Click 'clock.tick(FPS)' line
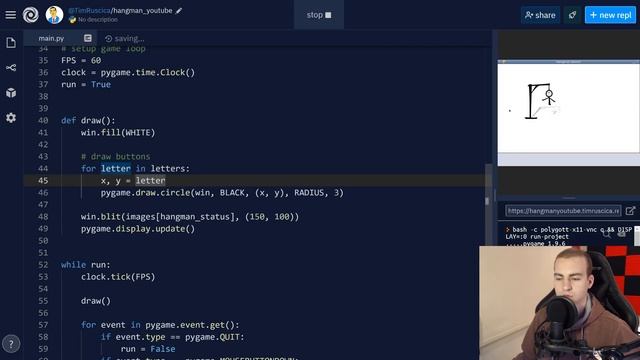Screen dimensions: 640x360 pos(118,277)
